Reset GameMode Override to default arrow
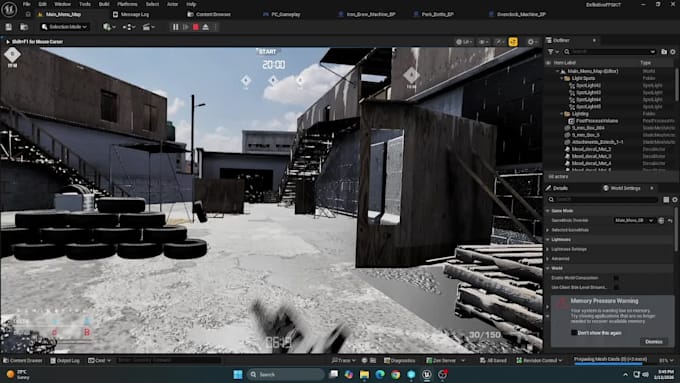This screenshot has width=680, height=383. [x=670, y=220]
